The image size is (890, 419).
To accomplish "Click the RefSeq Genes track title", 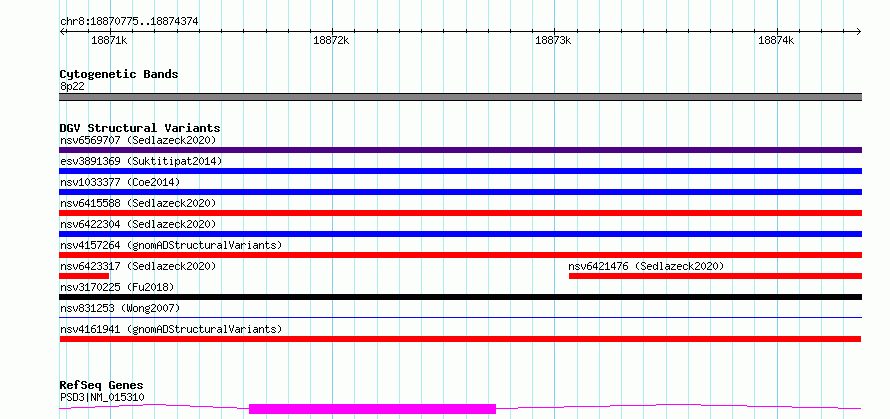I will (101, 386).
